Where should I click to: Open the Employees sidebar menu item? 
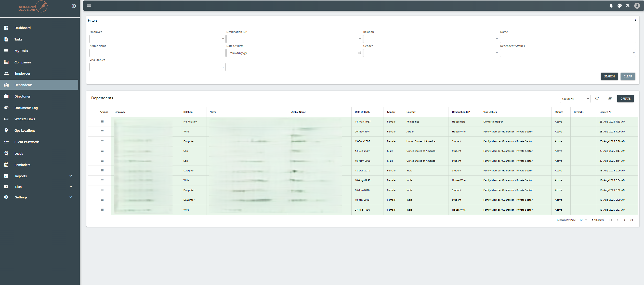[22, 73]
